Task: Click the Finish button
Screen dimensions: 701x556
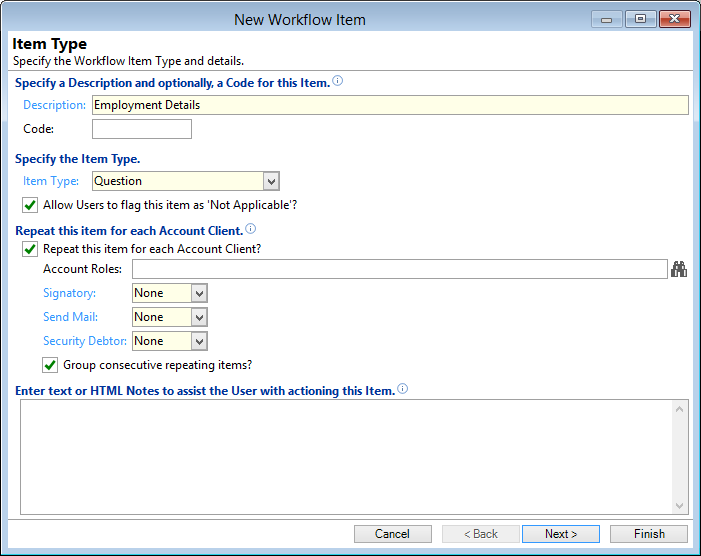Action: (x=649, y=534)
